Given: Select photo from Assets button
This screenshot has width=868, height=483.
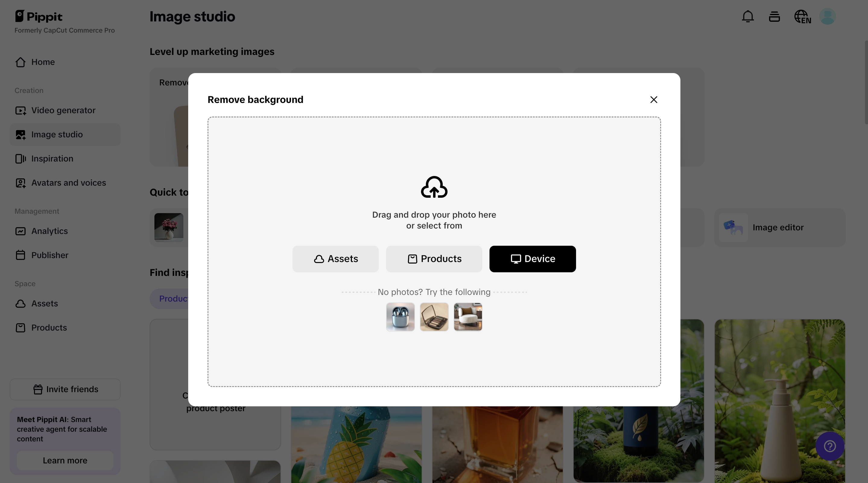Looking at the screenshot, I should (336, 259).
